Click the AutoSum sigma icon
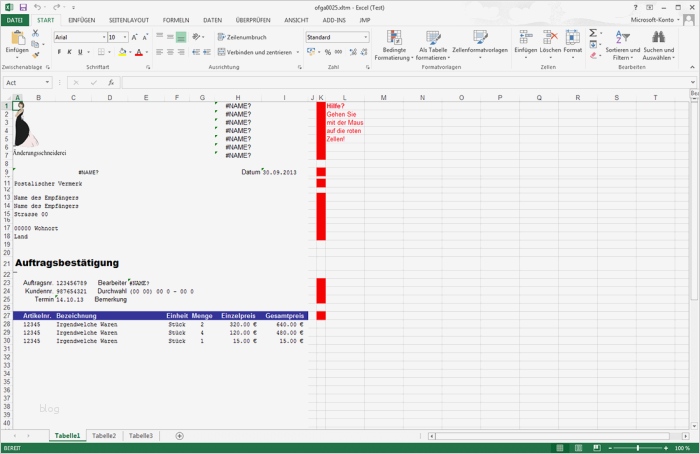 pos(593,33)
